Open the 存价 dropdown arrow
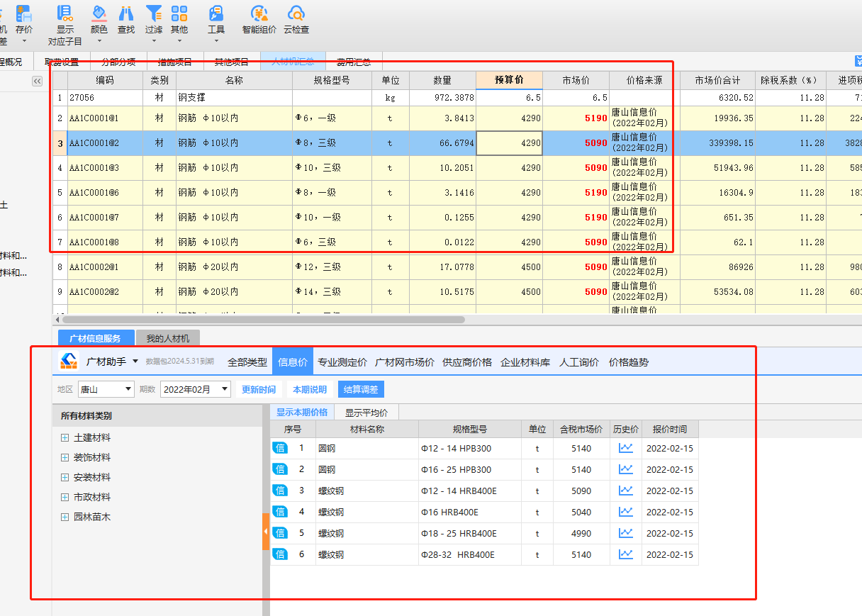The width and height of the screenshot is (862, 616). pyautogui.click(x=24, y=41)
